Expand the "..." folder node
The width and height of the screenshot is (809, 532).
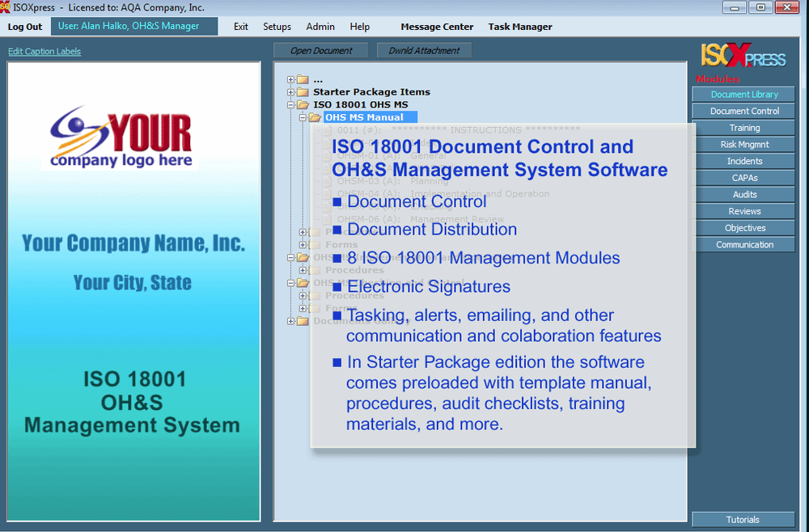click(x=290, y=80)
